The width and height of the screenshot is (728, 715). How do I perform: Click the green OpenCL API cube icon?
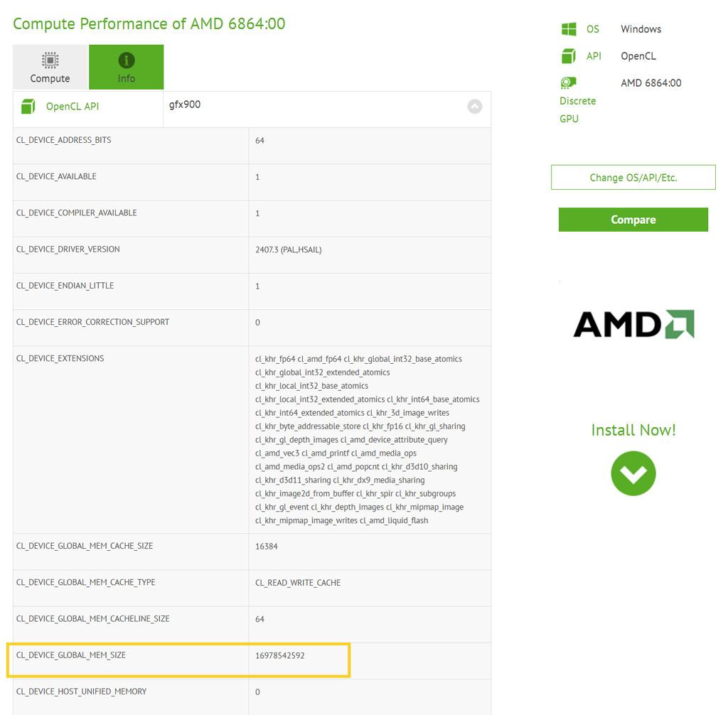point(28,107)
